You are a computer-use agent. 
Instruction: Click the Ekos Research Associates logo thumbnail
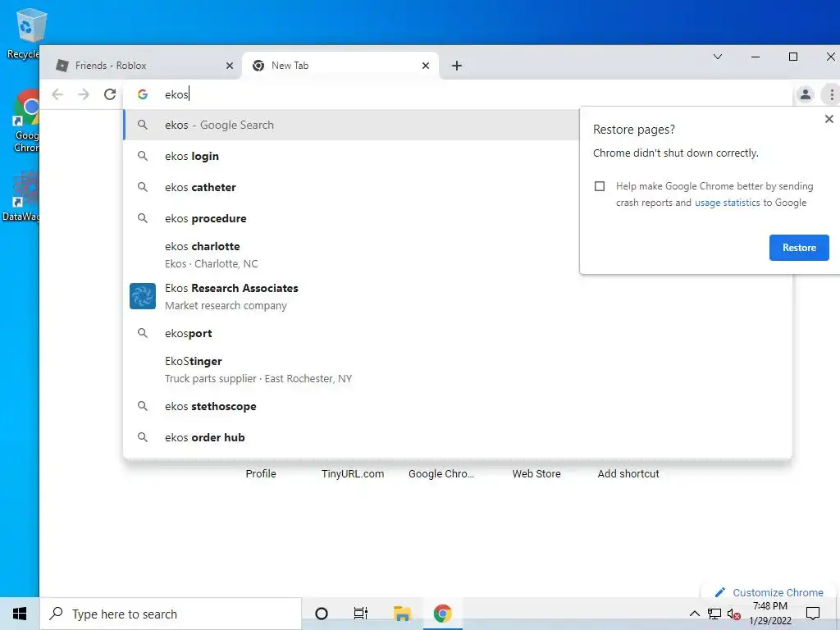tap(143, 296)
